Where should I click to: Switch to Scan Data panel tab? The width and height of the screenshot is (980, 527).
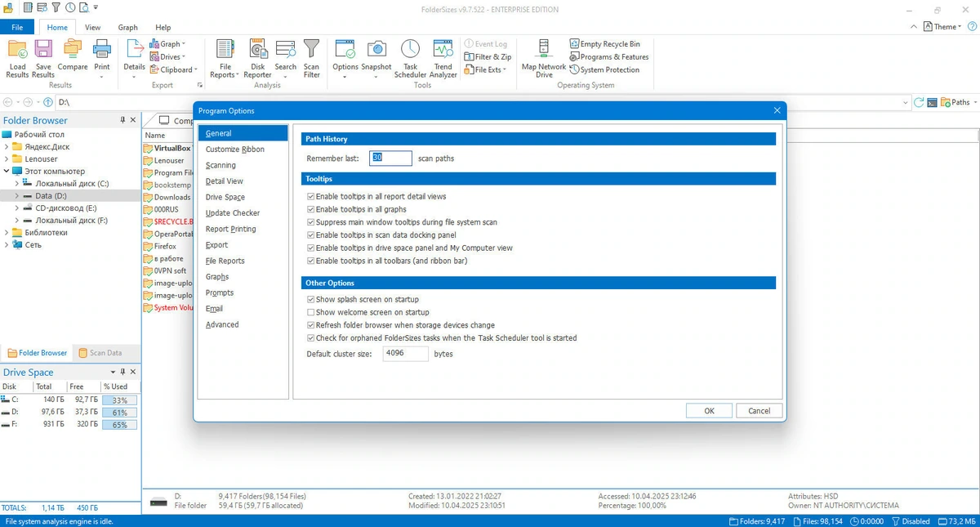pos(100,353)
